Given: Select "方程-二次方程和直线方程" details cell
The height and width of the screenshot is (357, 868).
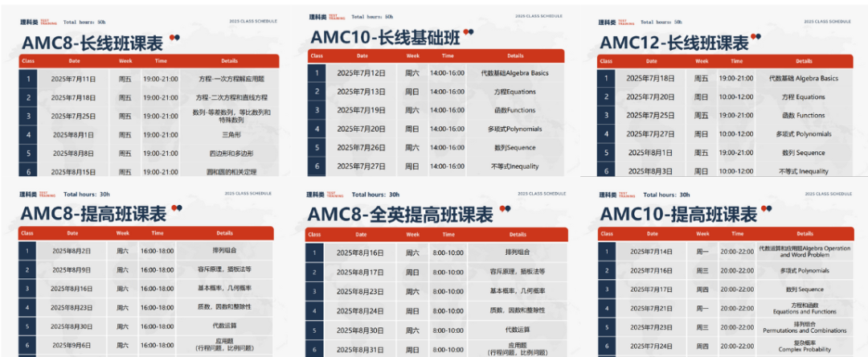Looking at the screenshot, I should (x=230, y=97).
